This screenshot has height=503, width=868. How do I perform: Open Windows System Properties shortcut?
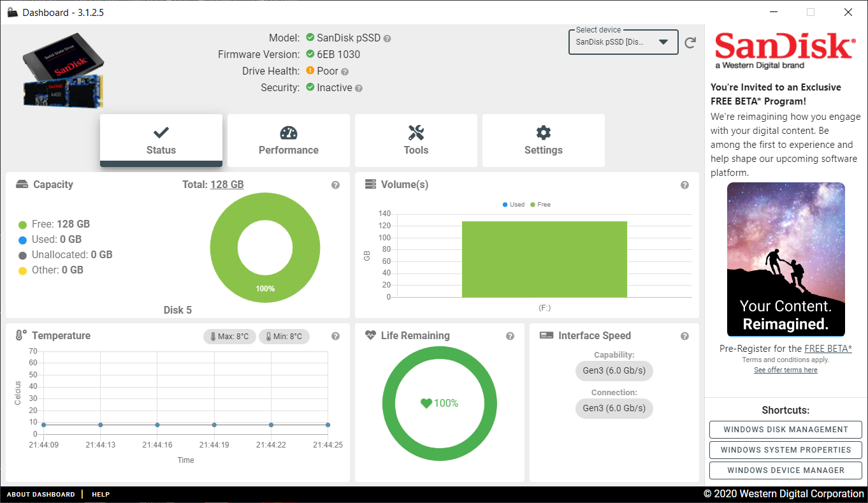tap(785, 450)
